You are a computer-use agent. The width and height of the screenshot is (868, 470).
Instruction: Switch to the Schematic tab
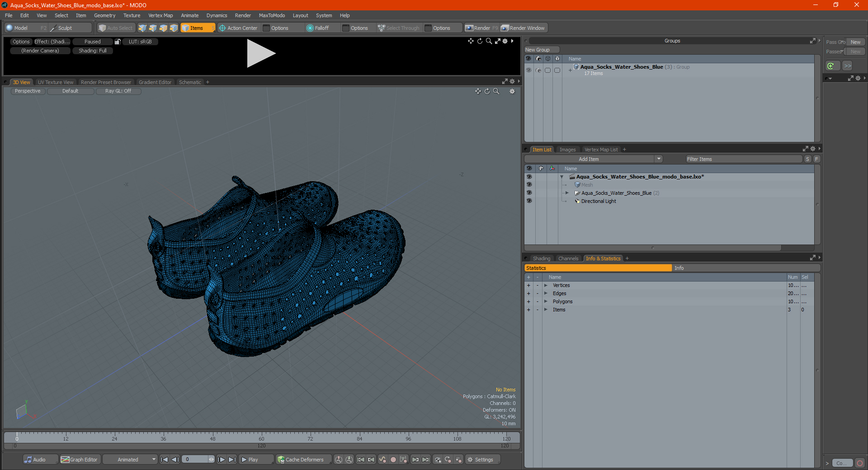point(190,82)
